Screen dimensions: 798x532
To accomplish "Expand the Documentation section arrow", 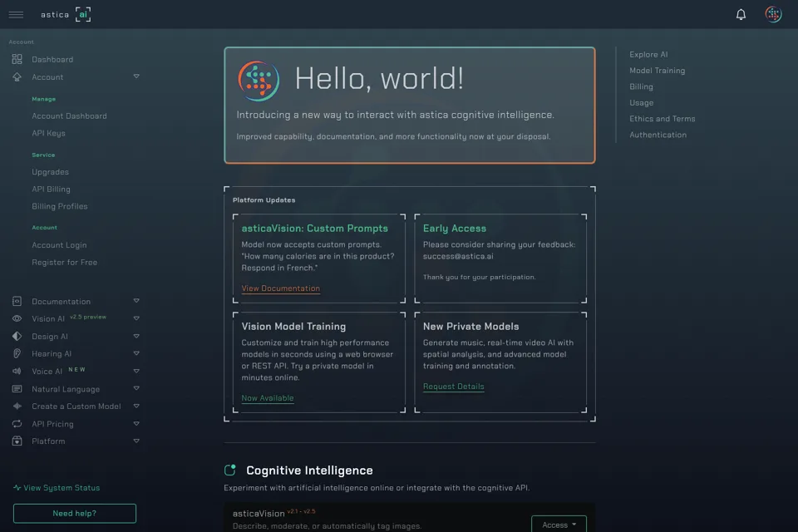I will click(x=136, y=301).
